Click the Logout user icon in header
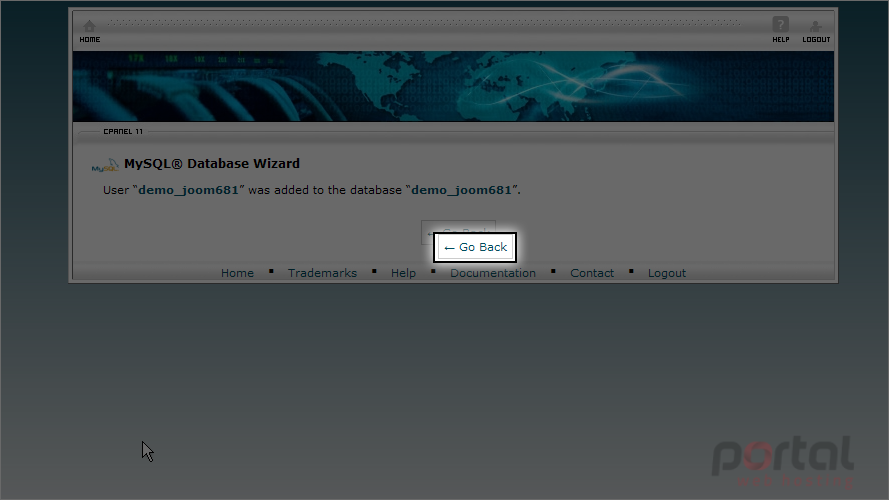889x500 pixels. point(815,26)
